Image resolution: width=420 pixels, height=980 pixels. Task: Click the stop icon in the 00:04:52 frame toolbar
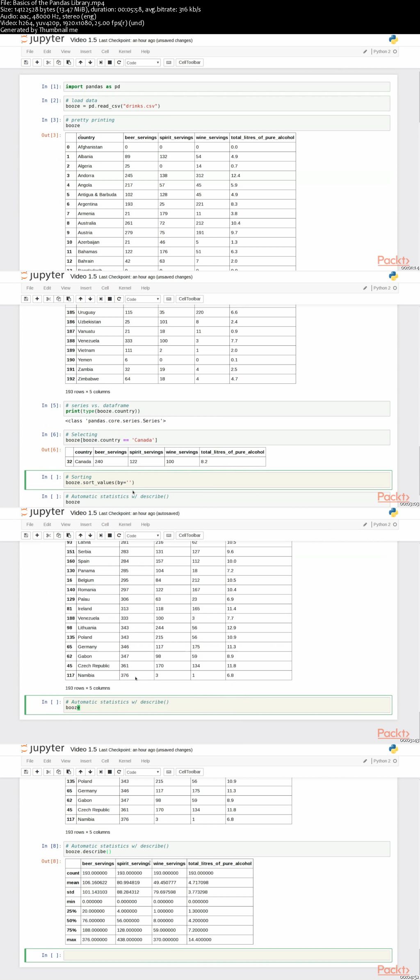coord(110,772)
